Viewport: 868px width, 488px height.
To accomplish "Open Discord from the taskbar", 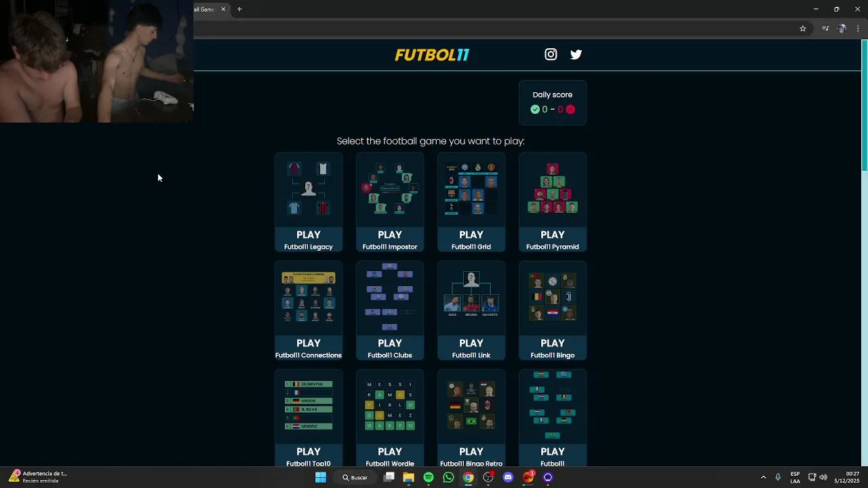I will pyautogui.click(x=509, y=477).
